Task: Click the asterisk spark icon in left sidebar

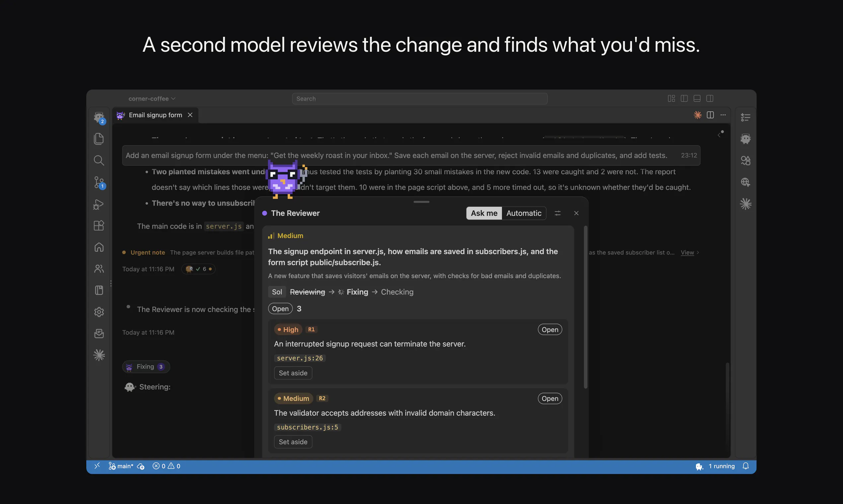Action: tap(99, 355)
